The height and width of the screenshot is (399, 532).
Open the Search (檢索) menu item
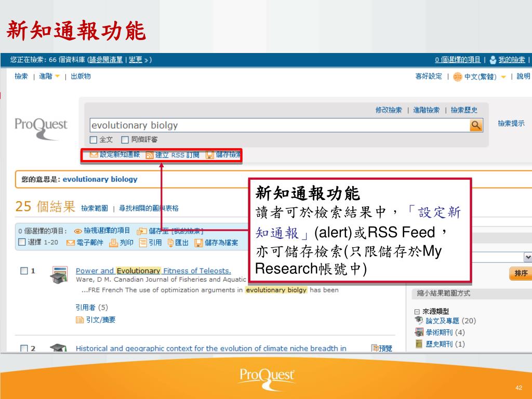pyautogui.click(x=21, y=76)
